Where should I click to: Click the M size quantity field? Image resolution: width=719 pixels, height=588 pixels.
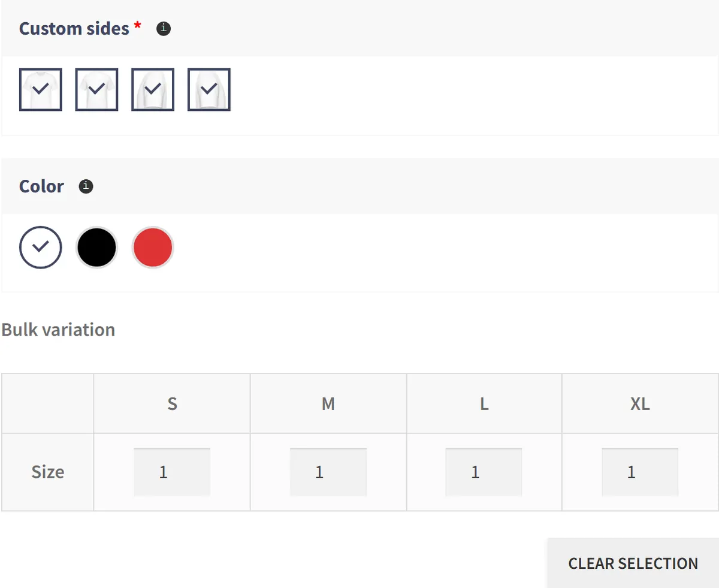pyautogui.click(x=328, y=472)
